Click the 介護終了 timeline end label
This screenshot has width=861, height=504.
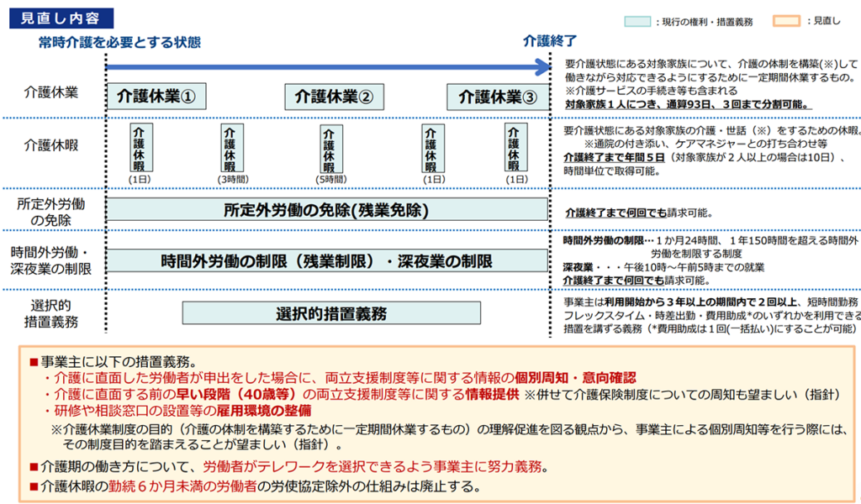(x=549, y=40)
